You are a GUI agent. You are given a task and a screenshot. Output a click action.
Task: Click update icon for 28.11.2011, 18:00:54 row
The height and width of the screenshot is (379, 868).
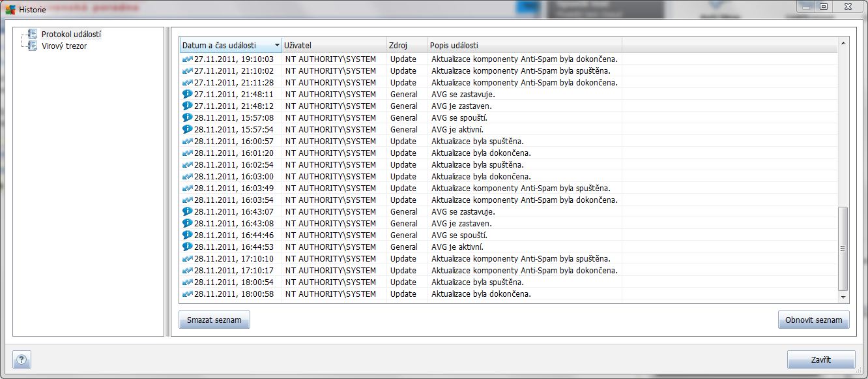(x=188, y=282)
